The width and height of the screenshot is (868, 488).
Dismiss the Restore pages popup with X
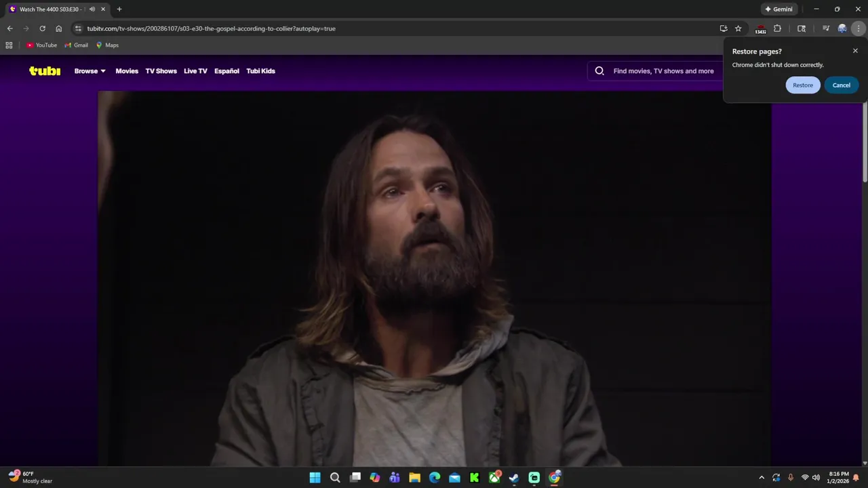tap(855, 51)
